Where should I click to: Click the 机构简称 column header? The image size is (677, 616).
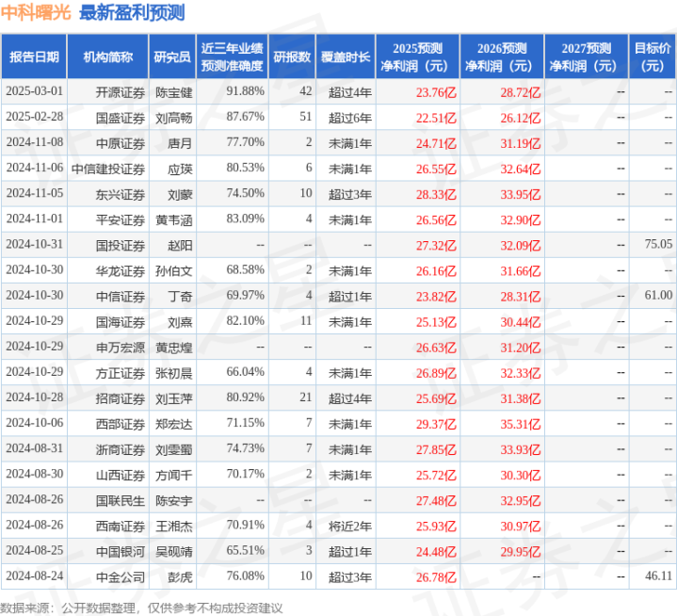108,57
